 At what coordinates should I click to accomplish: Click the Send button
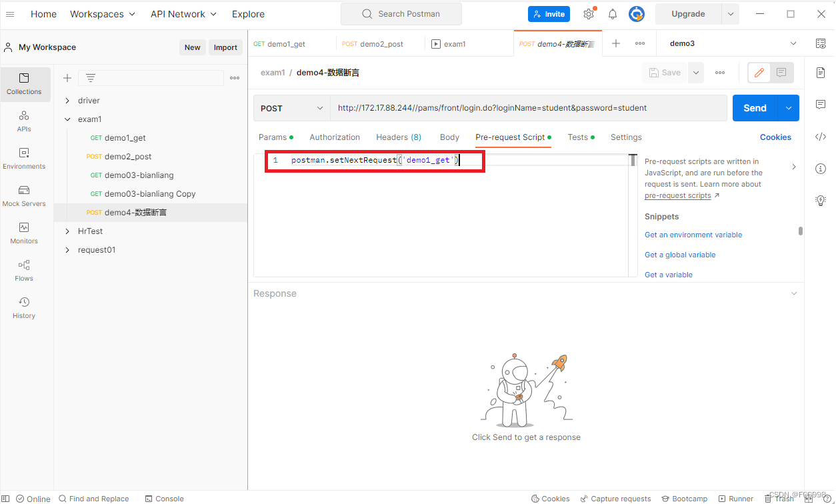[x=755, y=108]
